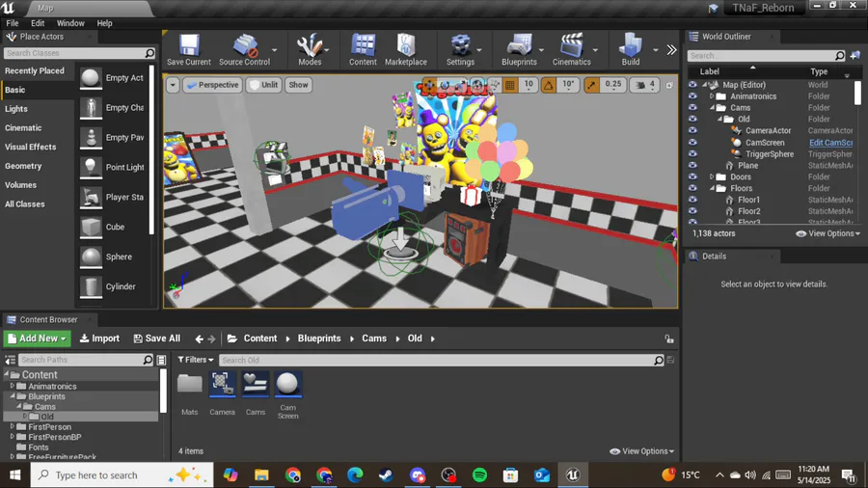This screenshot has height=488, width=868.
Task: Click add-folder icon in World Outliner
Action: (x=855, y=55)
